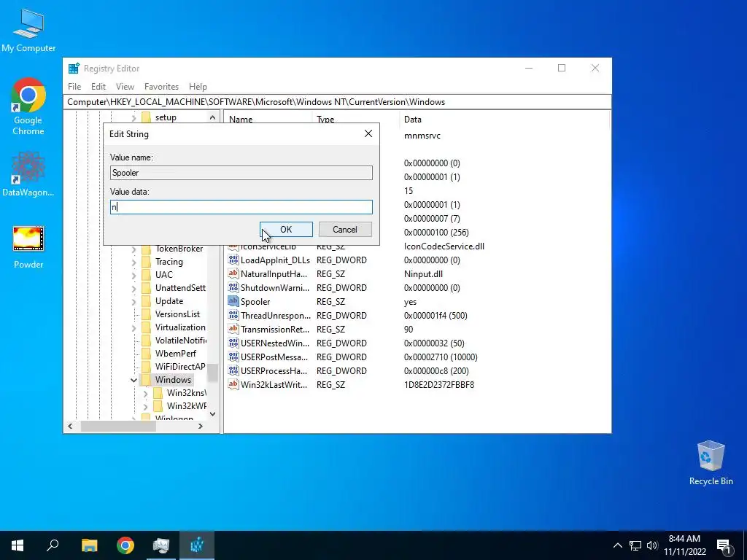
Task: Select the WiFiDirectAP tree key
Action: (180, 367)
